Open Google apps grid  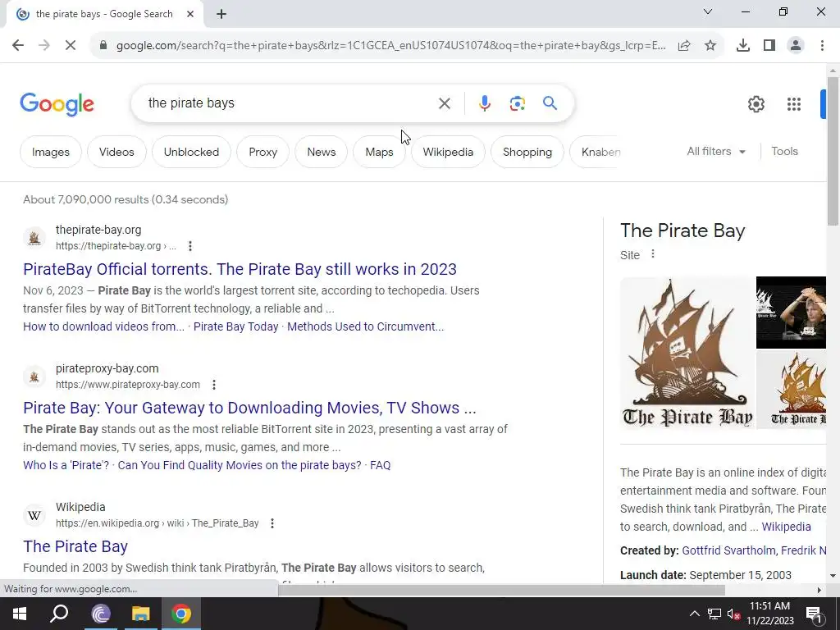point(794,104)
